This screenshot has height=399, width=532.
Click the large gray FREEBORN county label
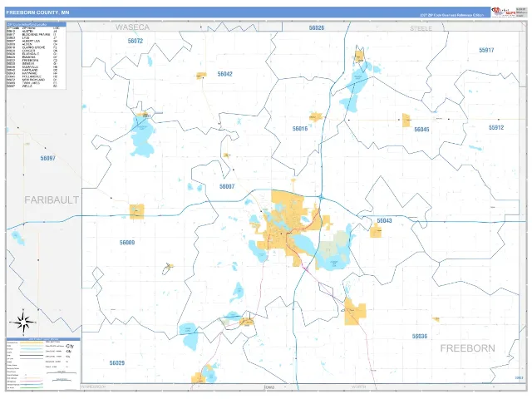coord(467,348)
